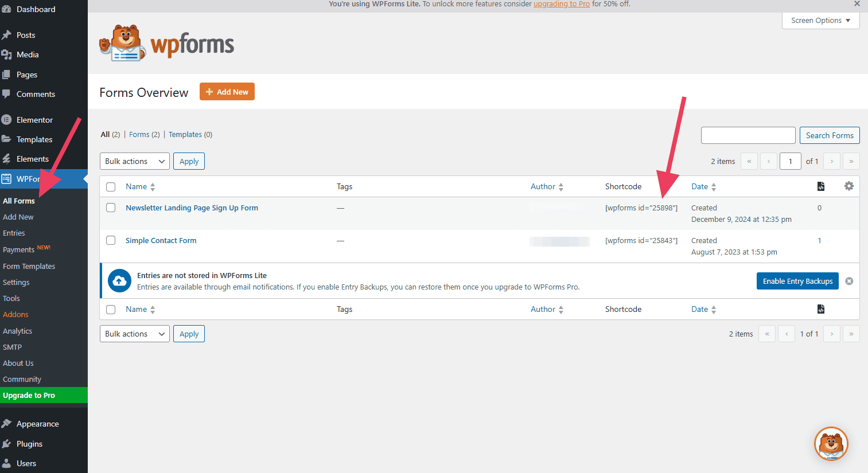Filter by Forms (2) view
The image size is (868, 473).
coord(145,134)
